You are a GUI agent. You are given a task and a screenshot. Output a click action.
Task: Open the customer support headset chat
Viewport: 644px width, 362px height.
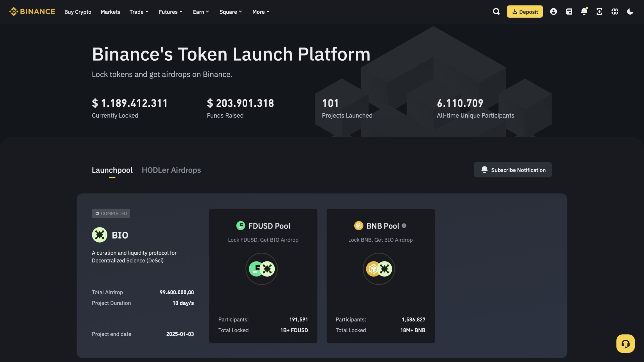click(x=625, y=343)
